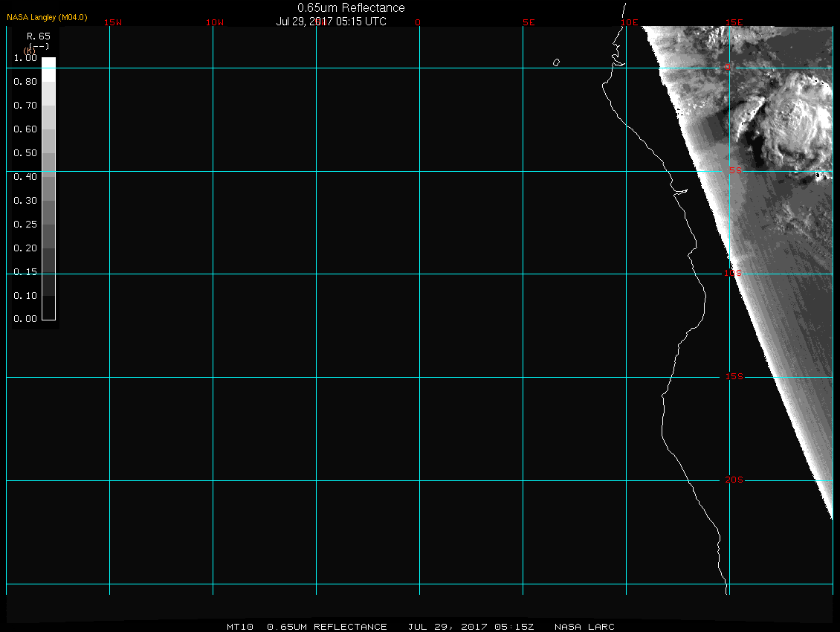
Task: Click the 5E longitude label
Action: 529,22
